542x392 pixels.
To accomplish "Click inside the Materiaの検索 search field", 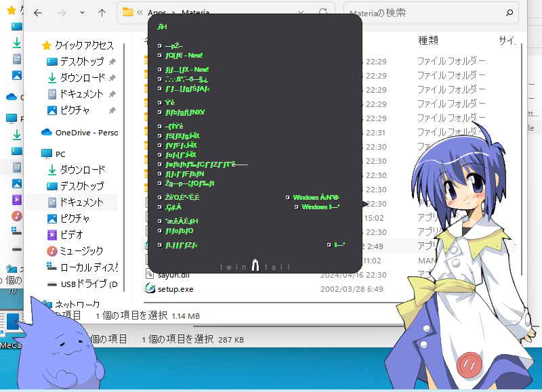I will pos(406,12).
